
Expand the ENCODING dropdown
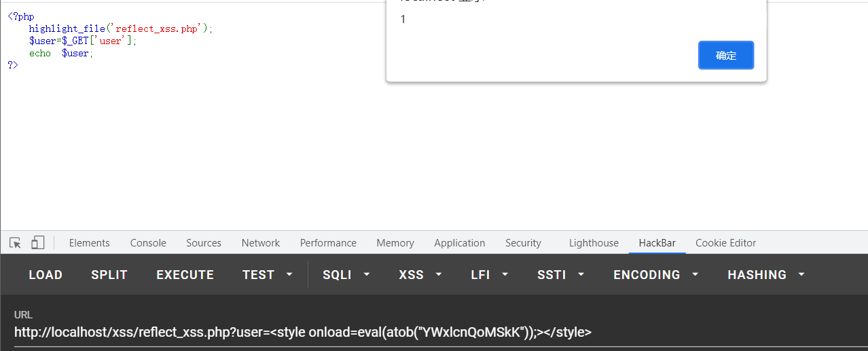[656, 275]
